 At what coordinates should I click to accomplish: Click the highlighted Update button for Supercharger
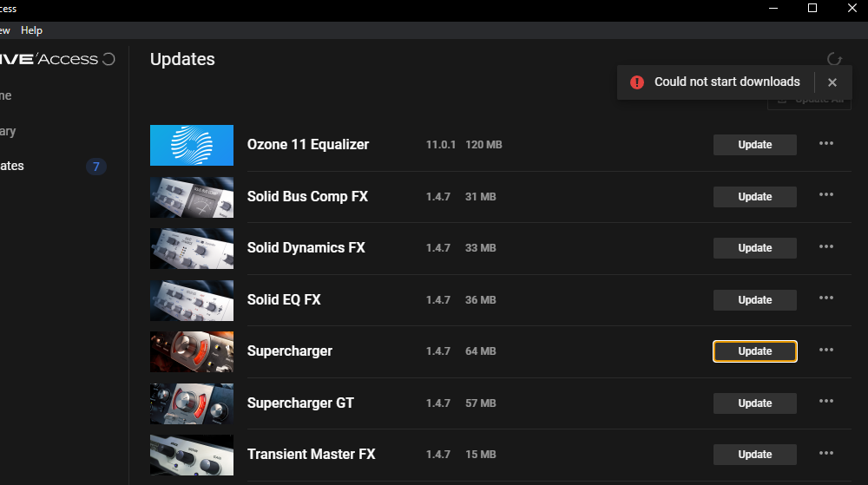click(x=754, y=351)
